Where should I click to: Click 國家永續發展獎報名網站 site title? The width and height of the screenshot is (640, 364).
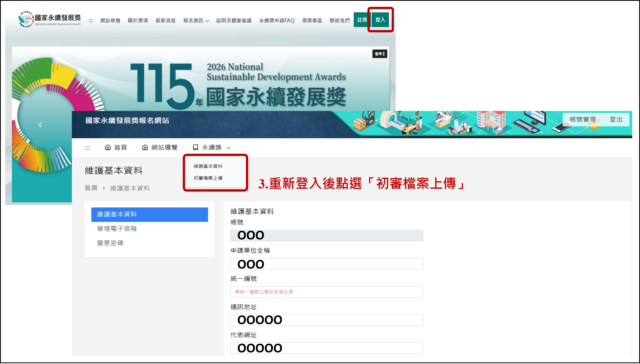point(127,121)
